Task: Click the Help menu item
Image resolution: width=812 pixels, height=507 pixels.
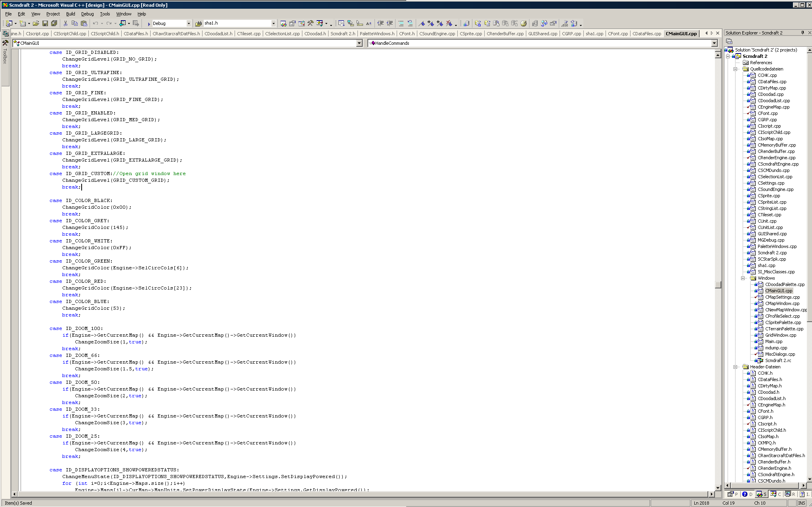Action: coord(142,14)
